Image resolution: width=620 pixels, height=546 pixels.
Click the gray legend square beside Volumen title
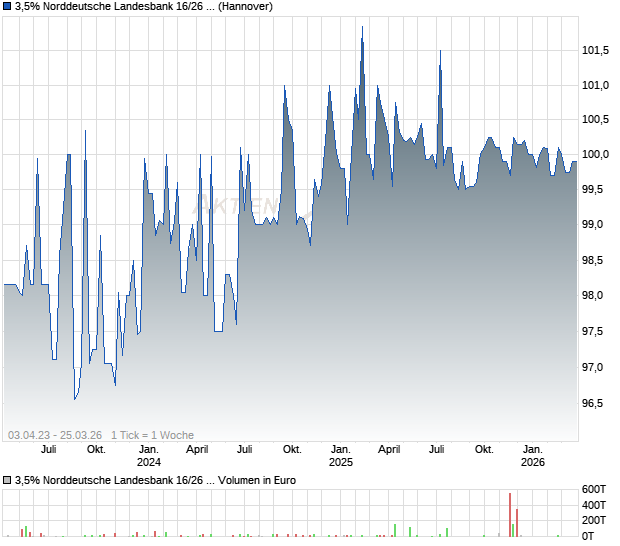pyautogui.click(x=7, y=481)
